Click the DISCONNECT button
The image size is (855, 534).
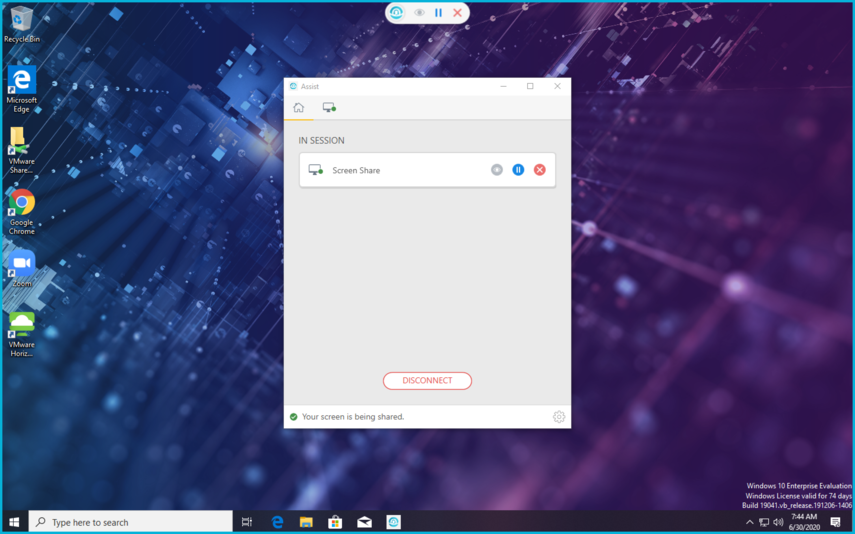pyautogui.click(x=427, y=381)
